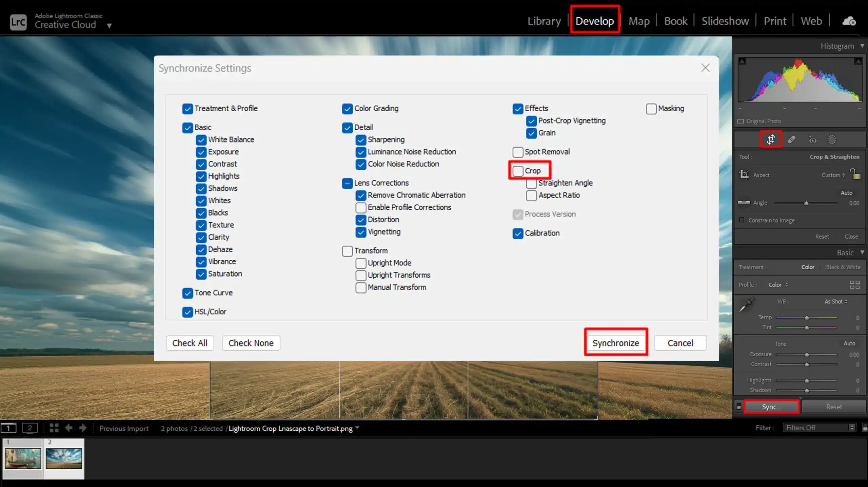Screen dimensions: 868x487
Task: Toggle the Crop checkbox in Synchronize Settings
Action: [517, 171]
